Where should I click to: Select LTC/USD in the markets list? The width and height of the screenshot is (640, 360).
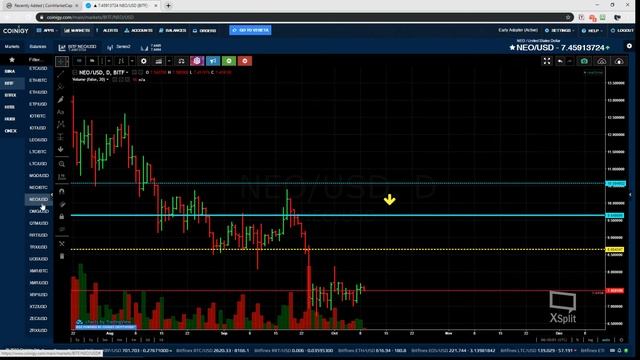[x=38, y=164]
